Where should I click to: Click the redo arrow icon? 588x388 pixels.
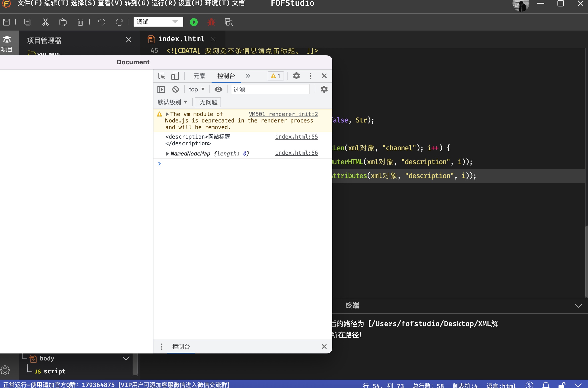pyautogui.click(x=119, y=22)
